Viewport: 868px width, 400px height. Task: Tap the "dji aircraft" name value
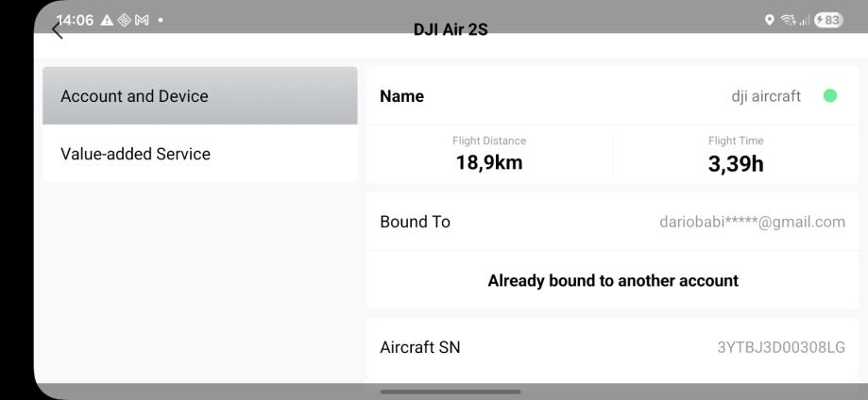pos(765,95)
